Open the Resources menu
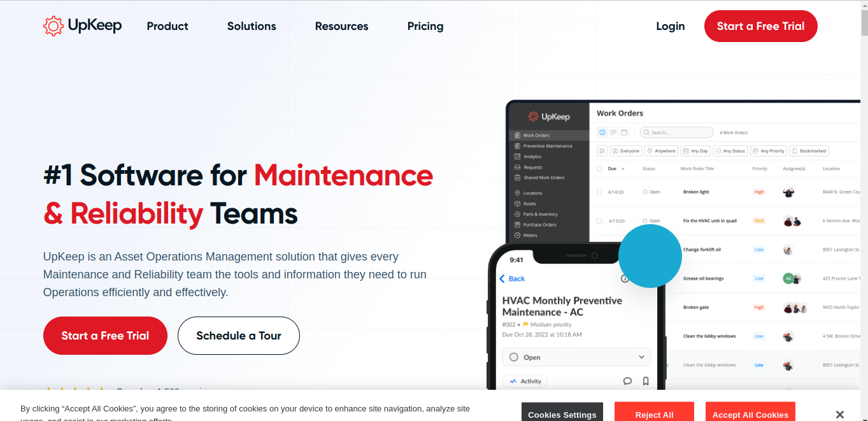The image size is (868, 421). click(341, 26)
